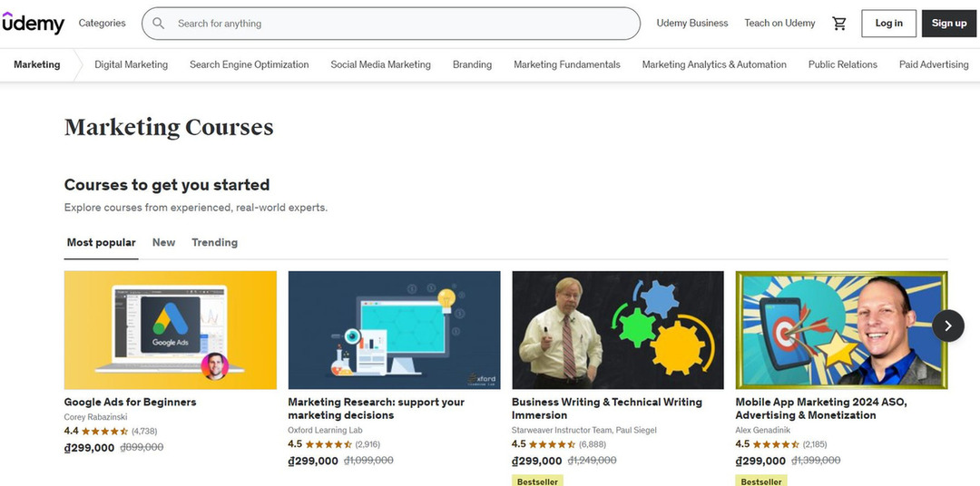
Task: Click the struck-through ₫1,399,000 price
Action: 816,461
